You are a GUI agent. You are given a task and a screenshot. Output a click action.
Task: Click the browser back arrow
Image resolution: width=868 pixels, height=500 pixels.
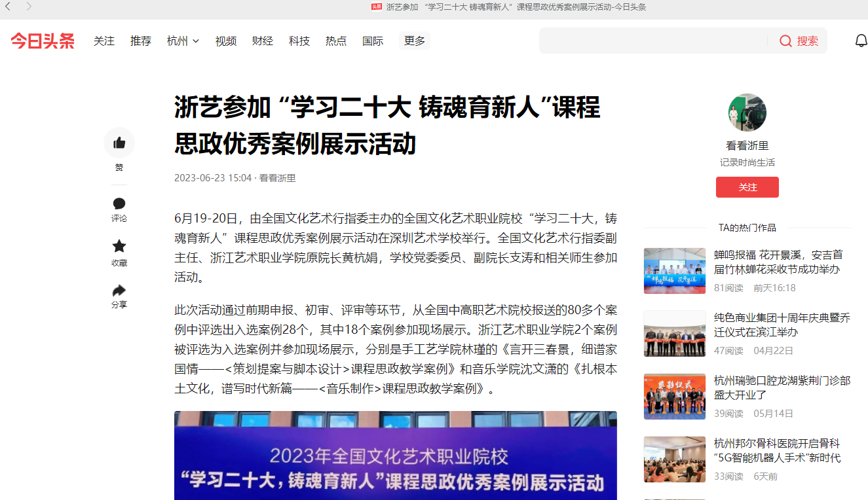pyautogui.click(x=9, y=7)
